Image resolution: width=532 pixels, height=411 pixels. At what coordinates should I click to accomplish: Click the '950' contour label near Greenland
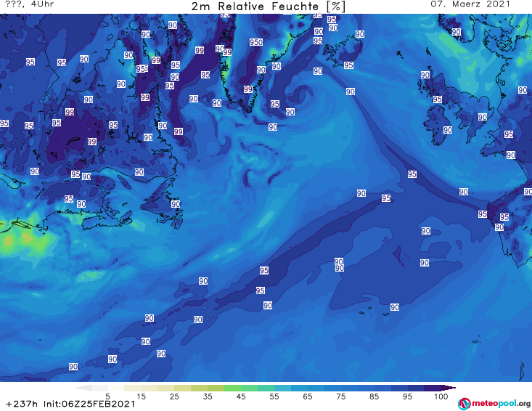point(256,42)
